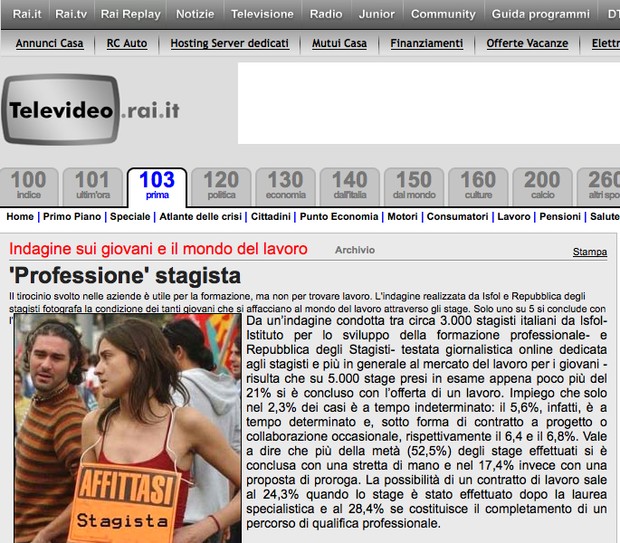
Task: Open the Rai.it top menu link
Action: 27,14
